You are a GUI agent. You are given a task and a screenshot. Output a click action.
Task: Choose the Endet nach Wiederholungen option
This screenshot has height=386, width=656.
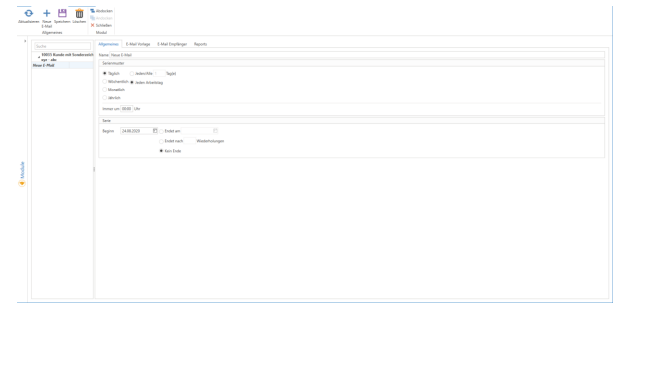coord(161,141)
